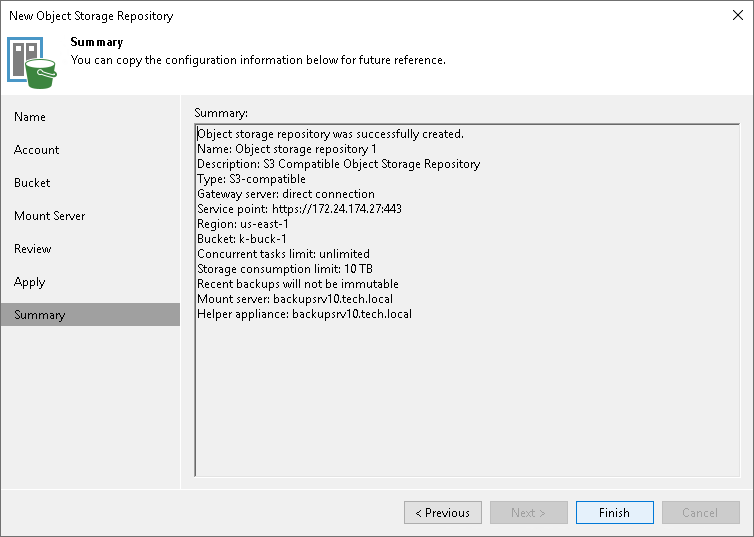754x537 pixels.
Task: Click Finish to complete the wizard
Action: [x=615, y=513]
